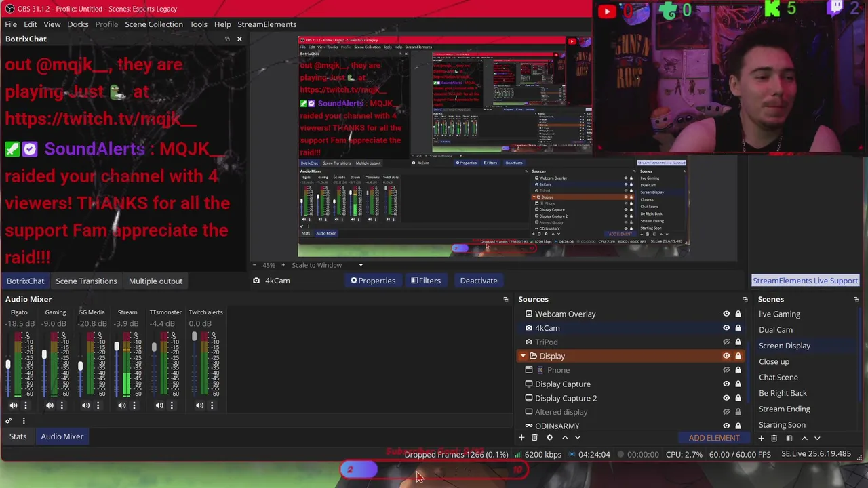Image resolution: width=868 pixels, height=488 pixels.
Task: Float the Audio Mixer dock
Action: click(505, 299)
